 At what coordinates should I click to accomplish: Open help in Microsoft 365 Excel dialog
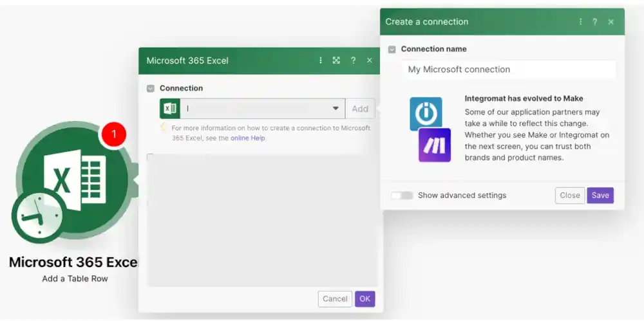point(353,60)
